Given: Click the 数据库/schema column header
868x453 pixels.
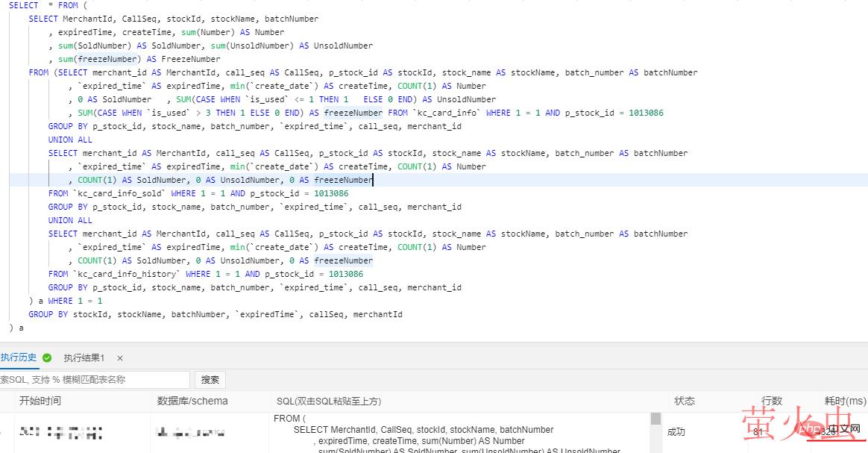Looking at the screenshot, I should click(x=192, y=402).
